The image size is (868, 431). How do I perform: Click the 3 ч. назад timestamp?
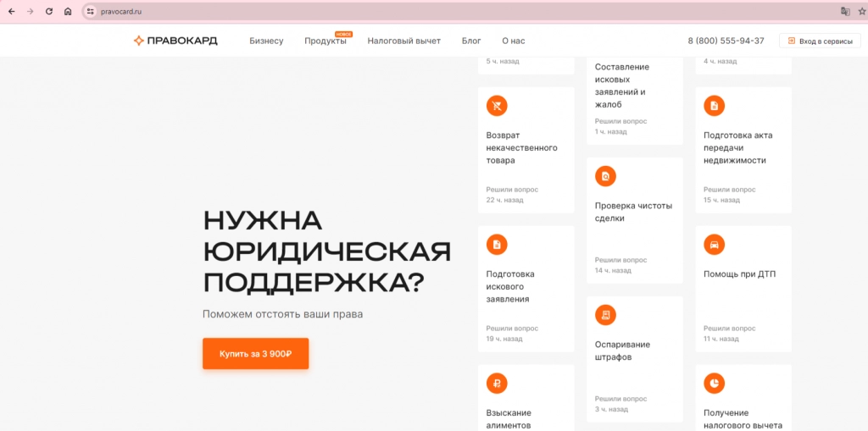coord(612,410)
